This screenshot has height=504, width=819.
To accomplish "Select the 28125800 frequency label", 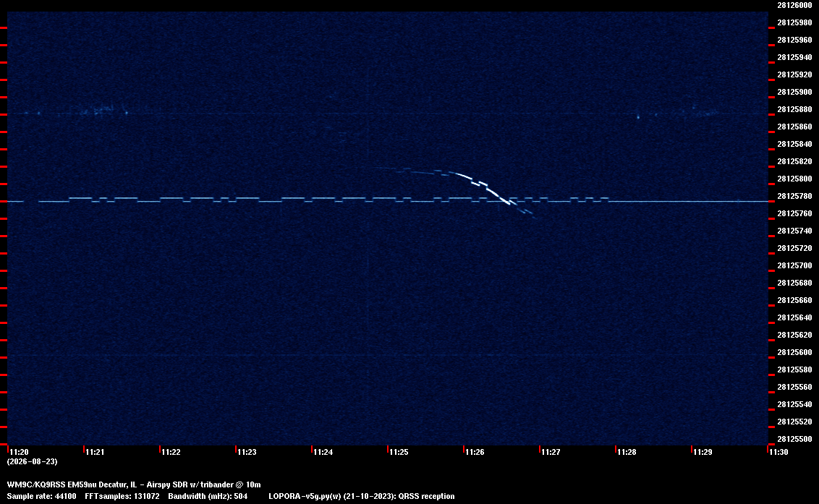I will click(x=795, y=179).
